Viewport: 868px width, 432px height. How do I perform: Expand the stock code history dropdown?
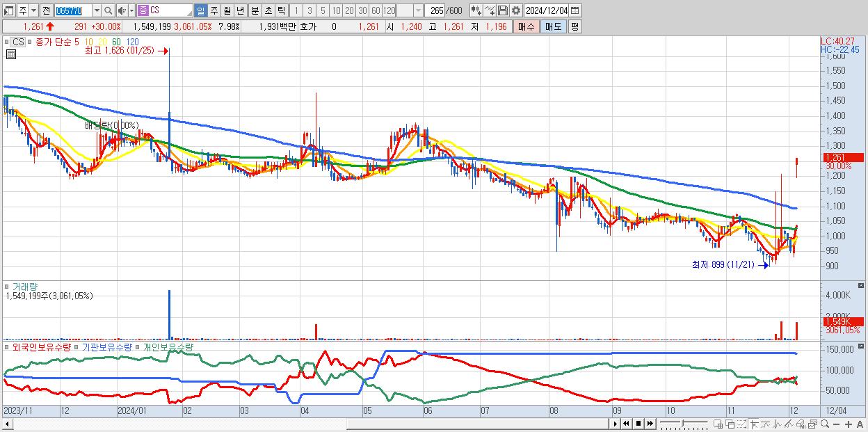97,10
